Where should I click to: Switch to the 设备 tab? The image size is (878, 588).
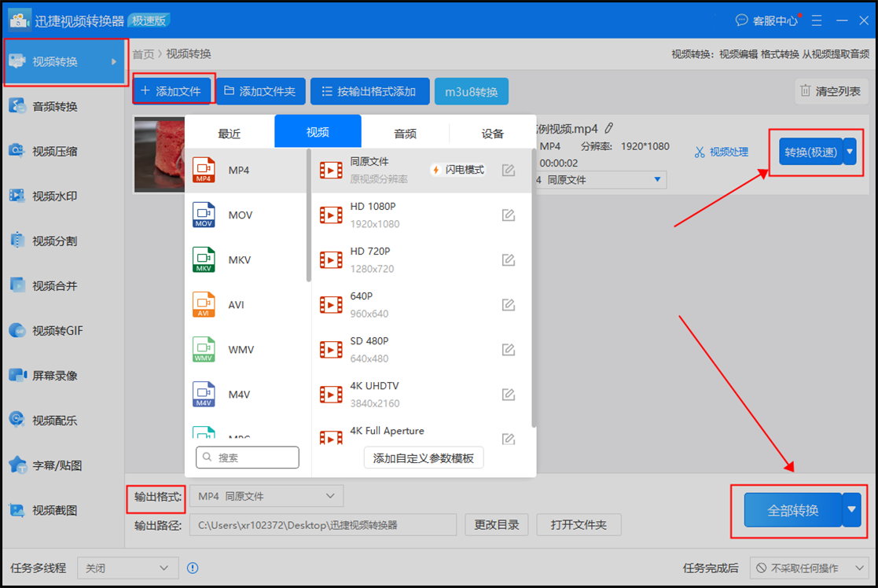click(491, 133)
